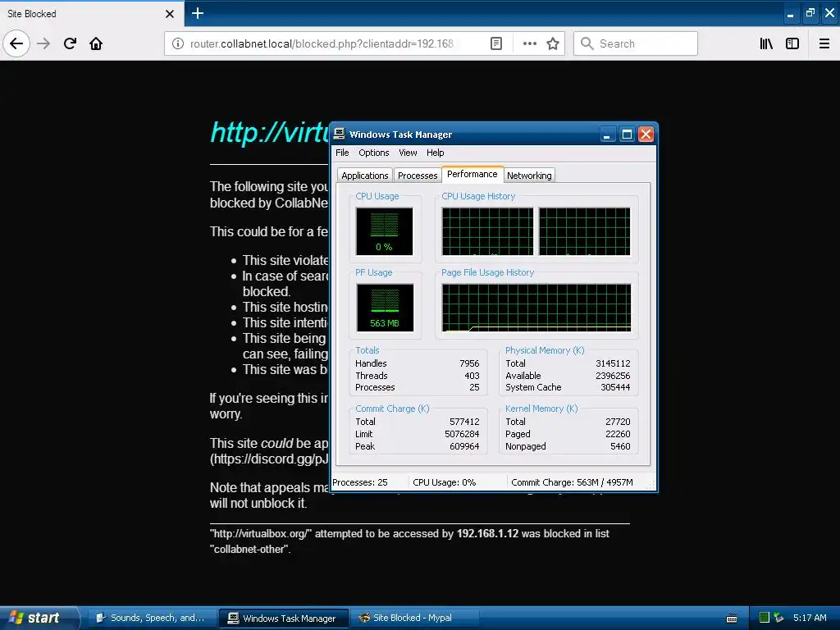Screen dimensions: 840x630
Task: Click Windows Task Manager taskbar button
Action: 284,619
